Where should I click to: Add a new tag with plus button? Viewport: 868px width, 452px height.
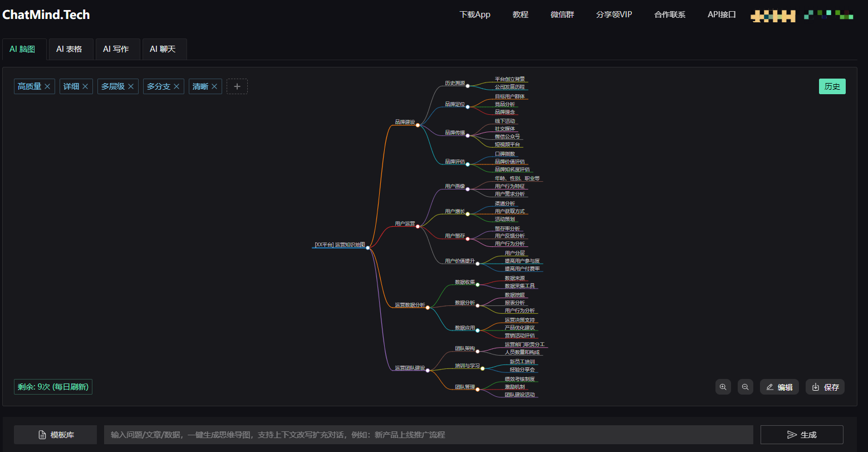(x=237, y=86)
